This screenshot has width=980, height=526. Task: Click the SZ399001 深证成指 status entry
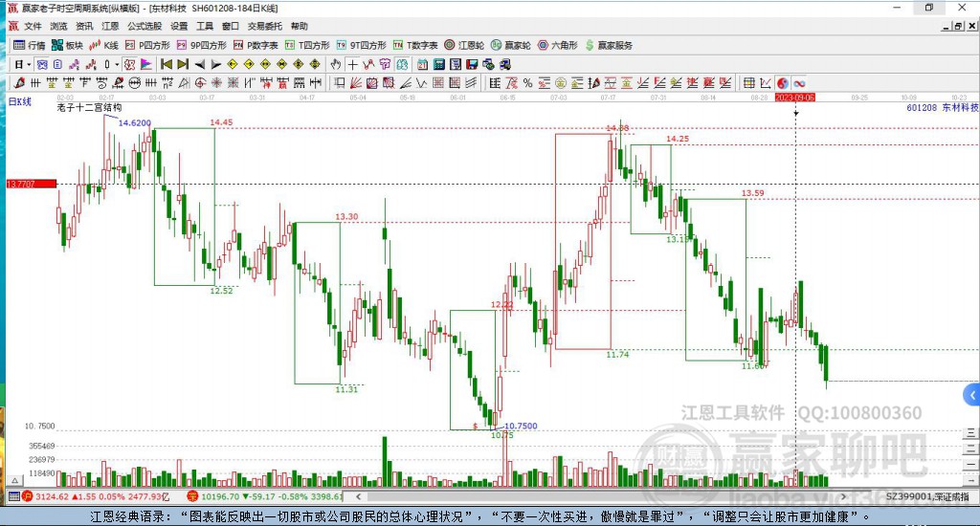pos(926,496)
